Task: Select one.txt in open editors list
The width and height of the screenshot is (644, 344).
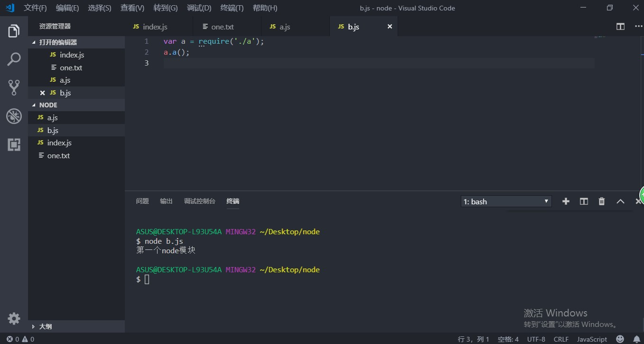Action: (x=76, y=67)
